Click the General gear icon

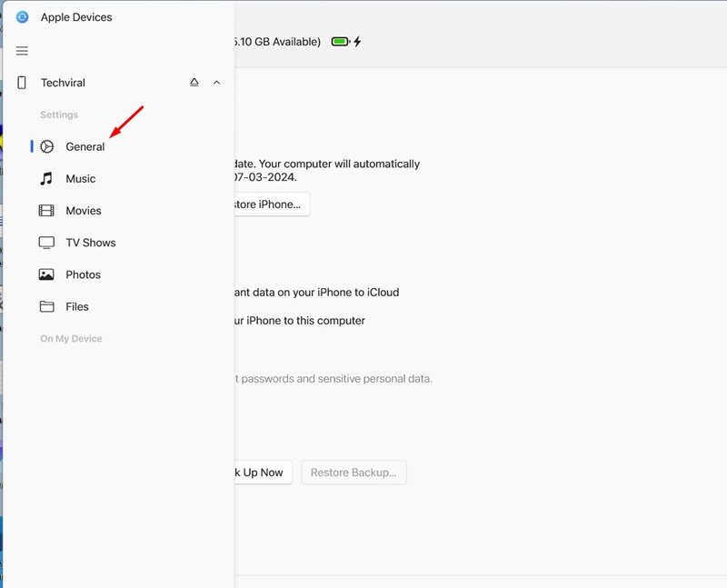point(46,146)
